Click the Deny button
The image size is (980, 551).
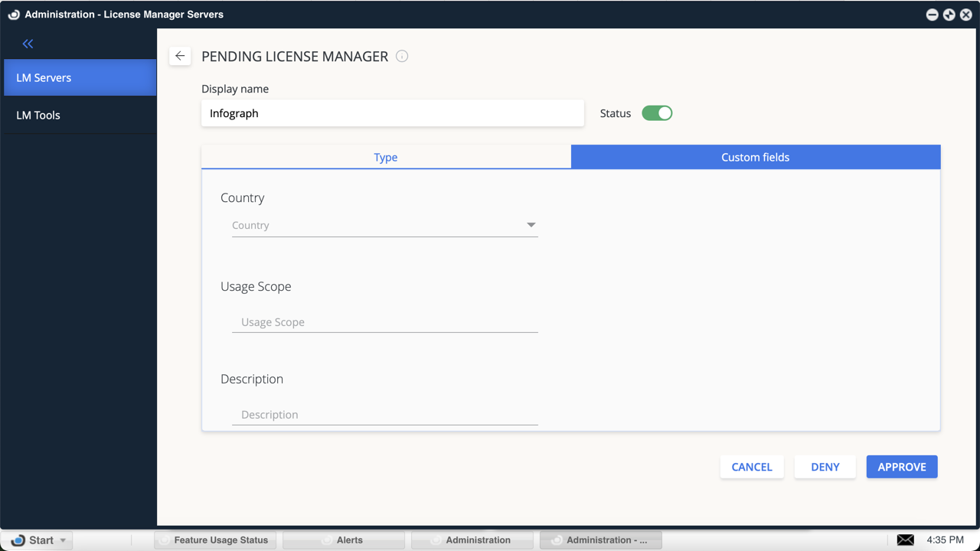click(825, 467)
